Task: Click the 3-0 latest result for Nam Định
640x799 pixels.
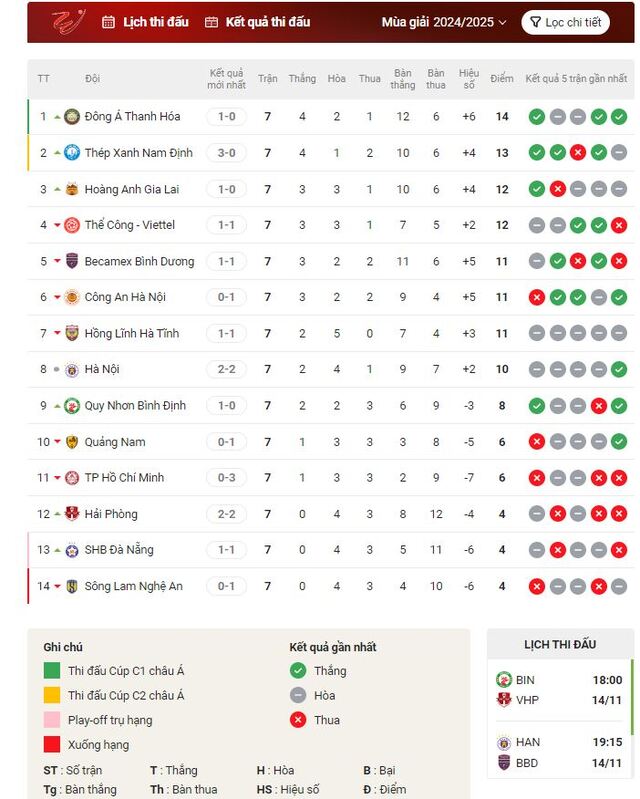Action: tap(226, 153)
